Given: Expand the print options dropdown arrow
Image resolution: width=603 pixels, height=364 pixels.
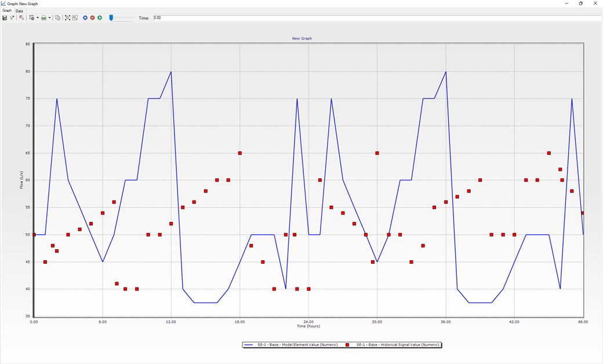Looking at the screenshot, I should pyautogui.click(x=49, y=18).
